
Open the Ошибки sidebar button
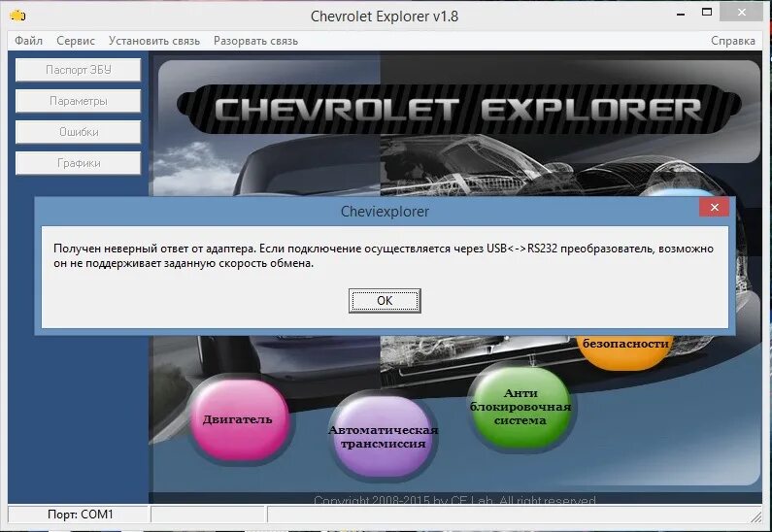[79, 132]
